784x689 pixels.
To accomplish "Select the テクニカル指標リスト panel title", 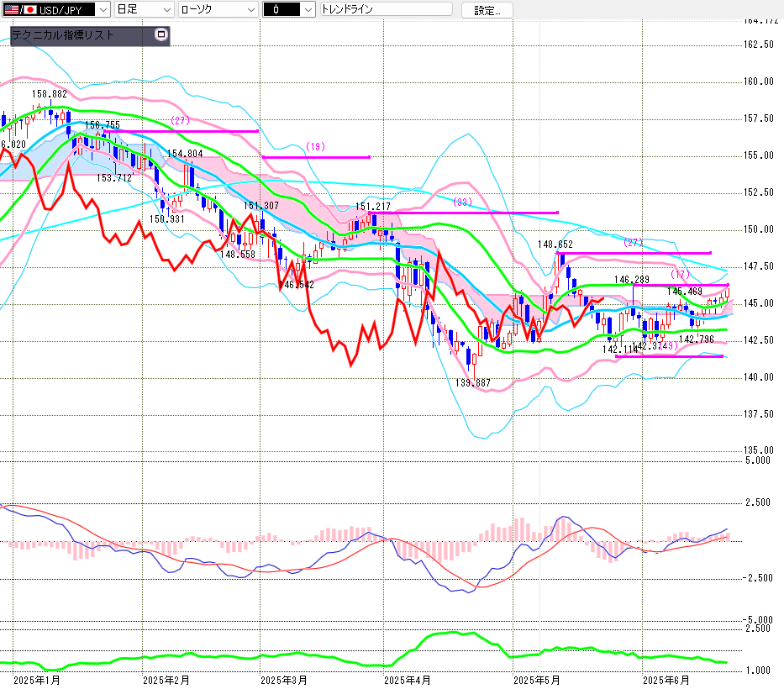I will click(x=63, y=35).
